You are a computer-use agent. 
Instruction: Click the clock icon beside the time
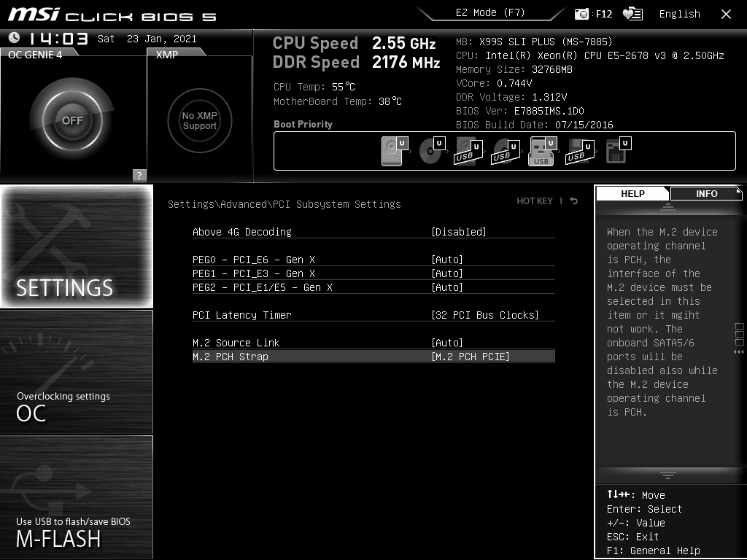click(15, 37)
